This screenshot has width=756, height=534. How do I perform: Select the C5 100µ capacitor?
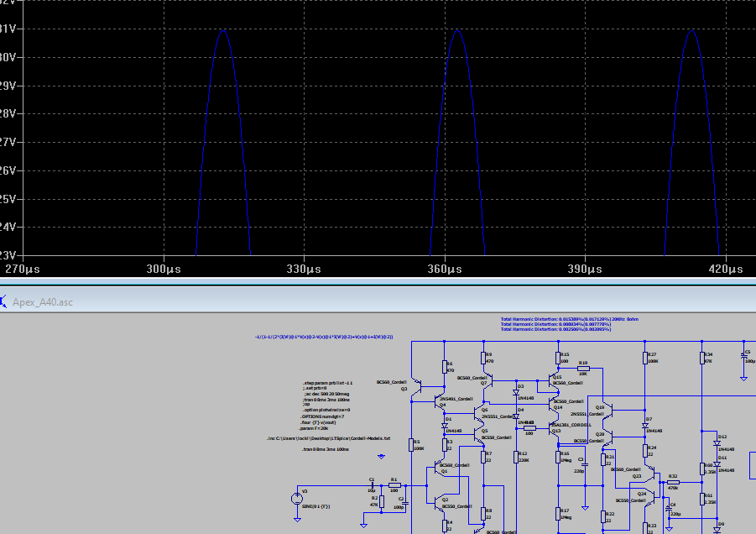pos(744,356)
